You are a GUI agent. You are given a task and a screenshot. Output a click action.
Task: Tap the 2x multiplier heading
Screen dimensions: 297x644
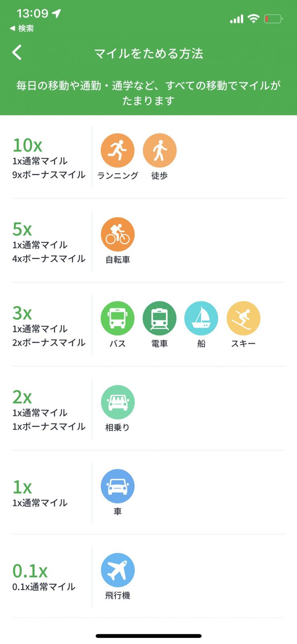click(22, 397)
